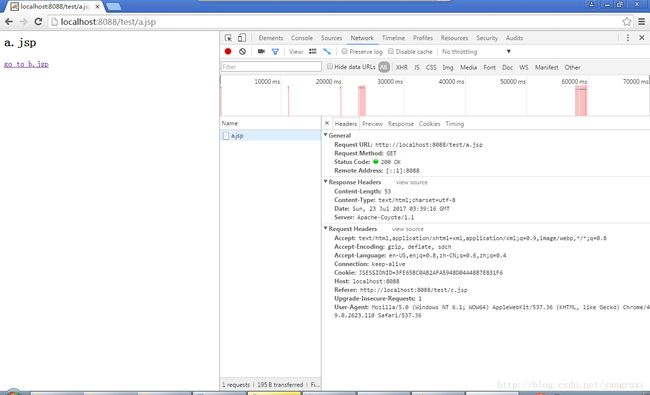This screenshot has height=395, width=650.
Task: View source of Request Headers
Action: [408, 229]
